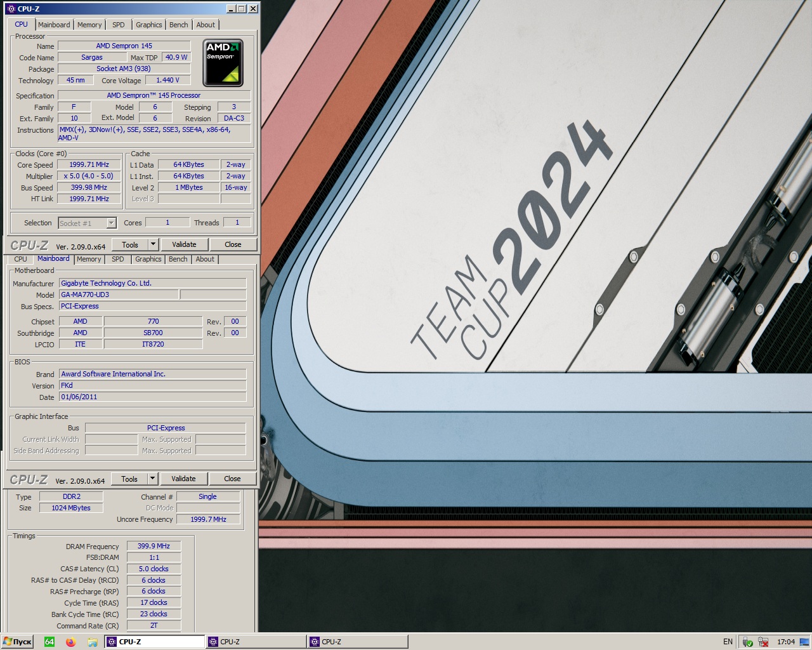Switch to the second CPU-Z taskbar button
This screenshot has width=812, height=650.
[256, 642]
